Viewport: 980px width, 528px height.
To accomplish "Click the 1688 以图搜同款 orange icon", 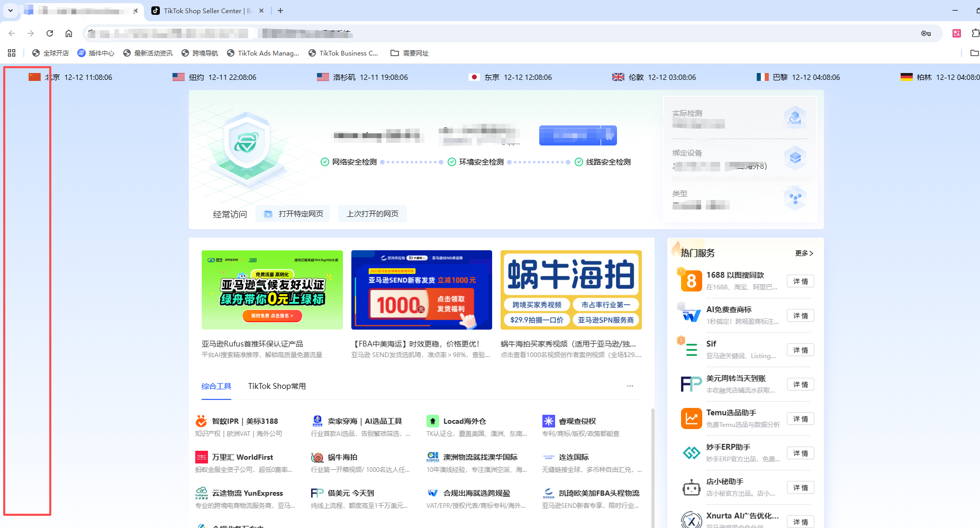I will point(691,281).
